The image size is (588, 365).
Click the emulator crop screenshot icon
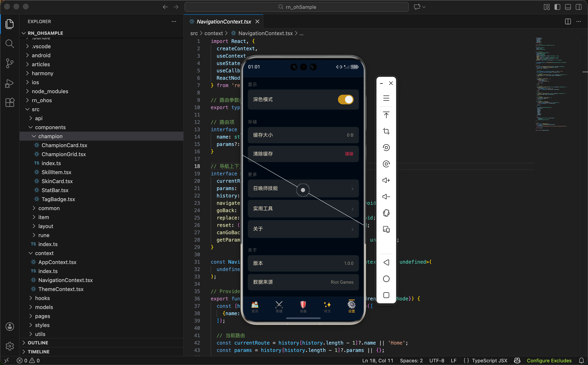tap(386, 131)
